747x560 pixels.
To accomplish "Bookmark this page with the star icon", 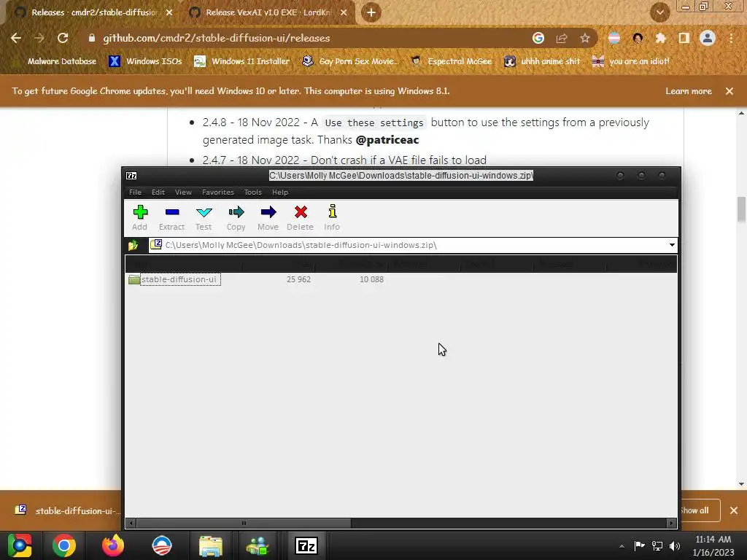I will pos(585,38).
